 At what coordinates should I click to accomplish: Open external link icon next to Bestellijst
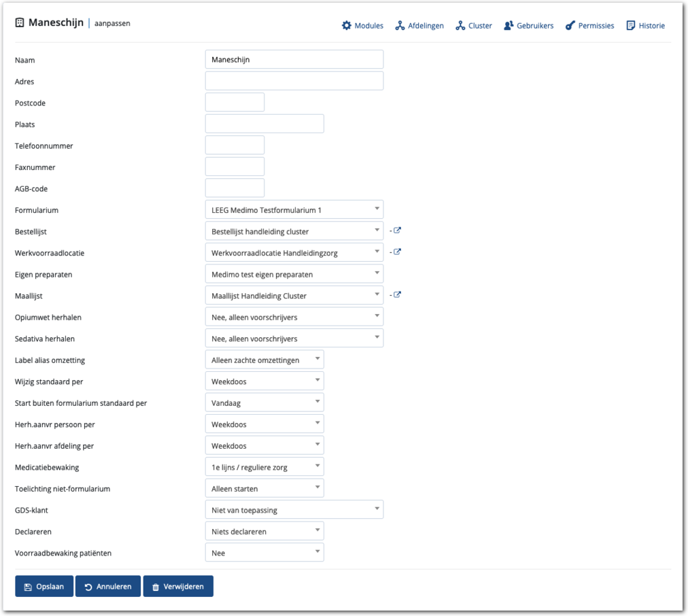click(398, 230)
